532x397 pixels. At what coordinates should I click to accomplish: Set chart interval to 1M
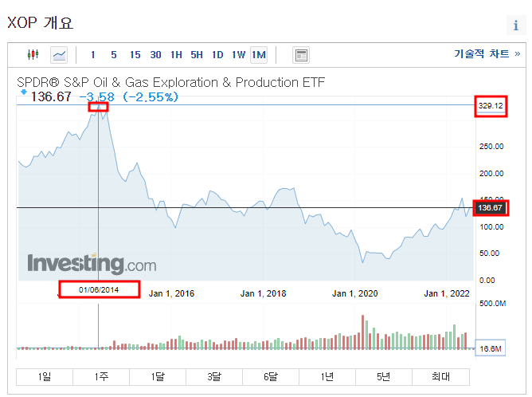(259, 55)
